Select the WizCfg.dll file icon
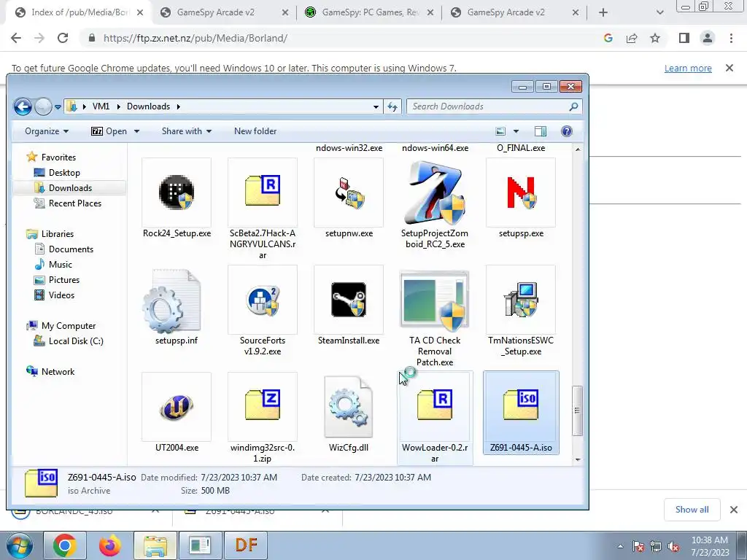 click(x=349, y=407)
